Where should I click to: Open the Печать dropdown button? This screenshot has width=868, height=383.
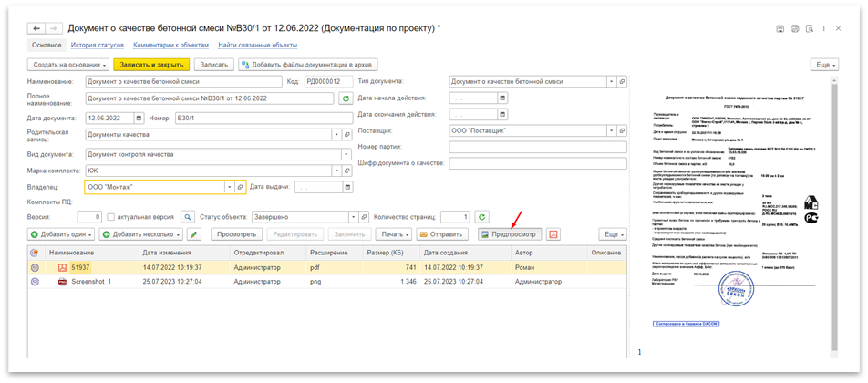pyautogui.click(x=393, y=234)
